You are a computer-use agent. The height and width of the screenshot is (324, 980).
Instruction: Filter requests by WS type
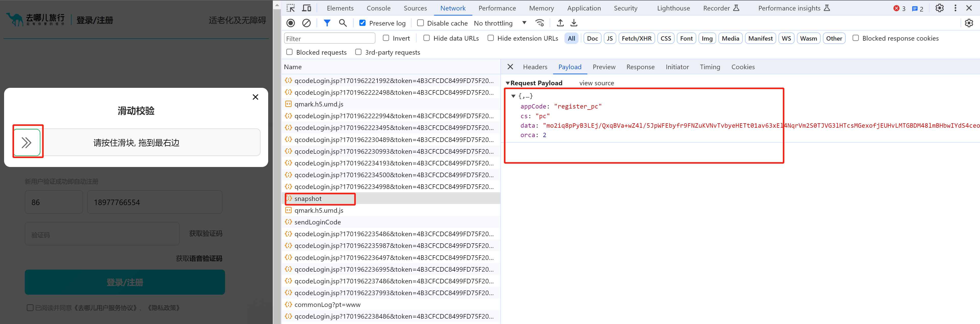click(786, 38)
